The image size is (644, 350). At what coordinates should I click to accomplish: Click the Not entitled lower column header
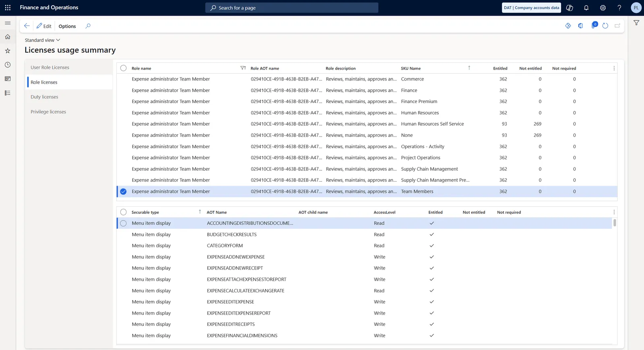coord(474,212)
